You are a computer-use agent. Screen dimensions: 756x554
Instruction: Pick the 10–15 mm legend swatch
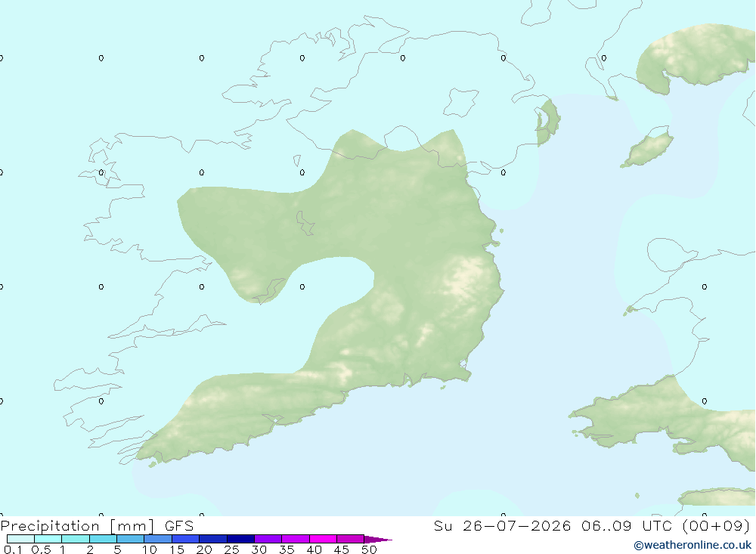tap(158, 539)
